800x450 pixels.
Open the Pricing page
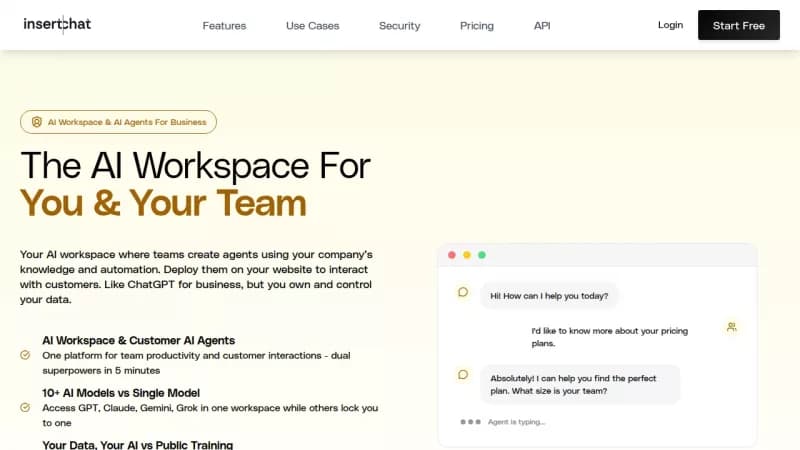[477, 26]
